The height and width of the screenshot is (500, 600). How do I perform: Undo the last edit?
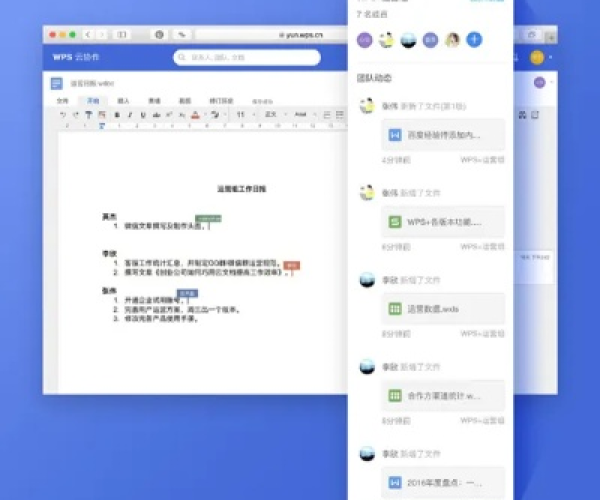63,114
